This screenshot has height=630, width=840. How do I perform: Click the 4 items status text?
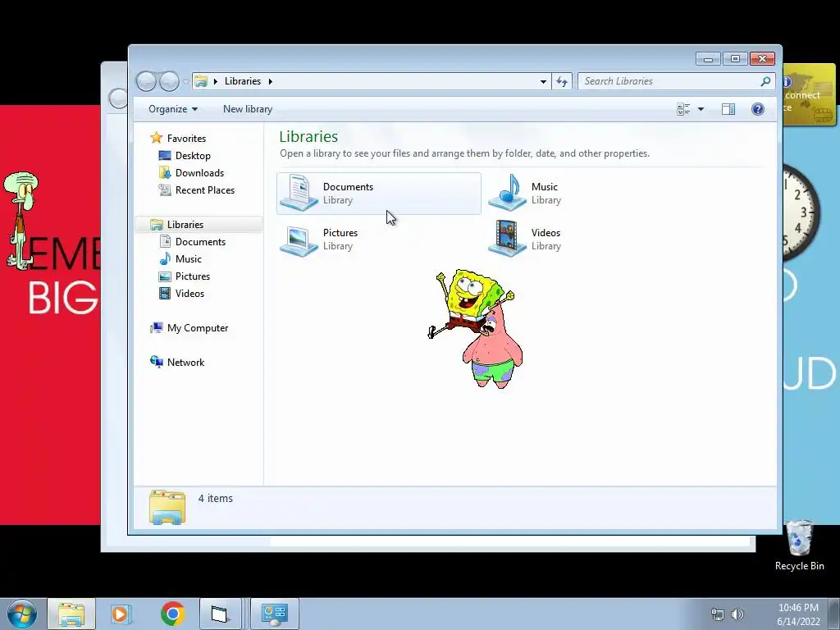point(216,498)
